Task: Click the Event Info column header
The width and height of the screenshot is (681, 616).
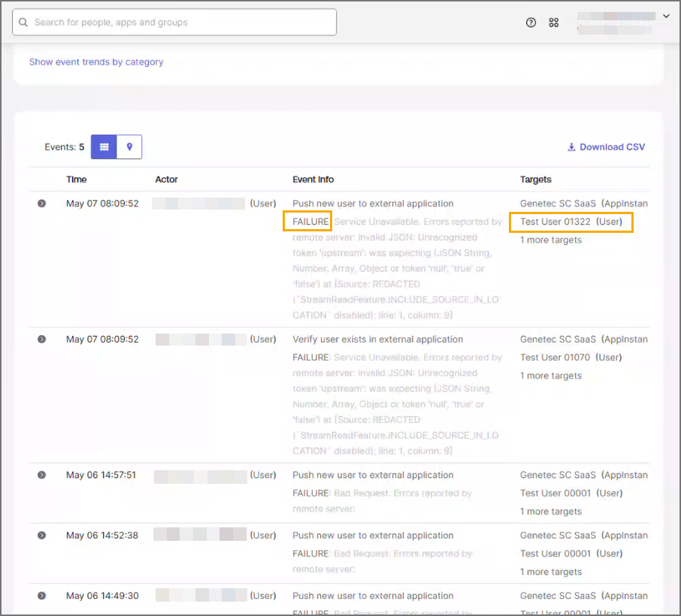Action: point(313,180)
